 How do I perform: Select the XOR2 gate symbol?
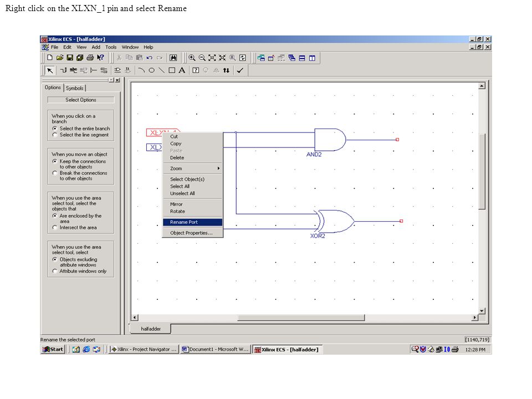[334, 221]
